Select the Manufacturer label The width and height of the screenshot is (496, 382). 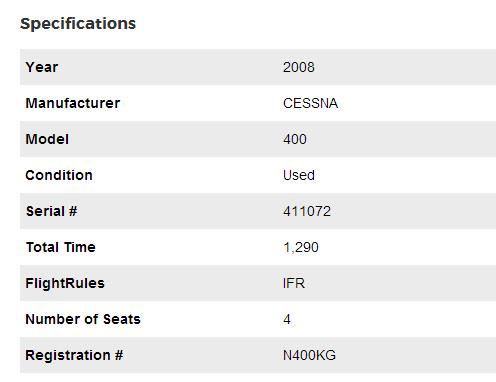coord(73,103)
